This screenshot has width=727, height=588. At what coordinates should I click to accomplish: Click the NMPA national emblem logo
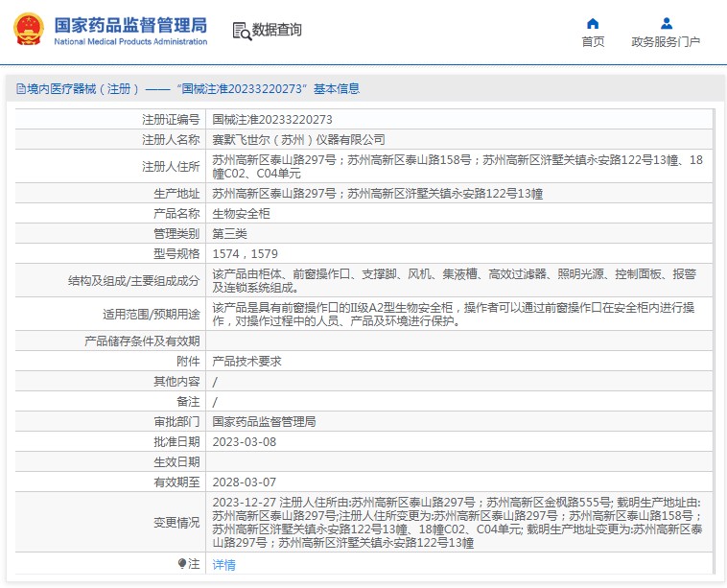click(28, 30)
